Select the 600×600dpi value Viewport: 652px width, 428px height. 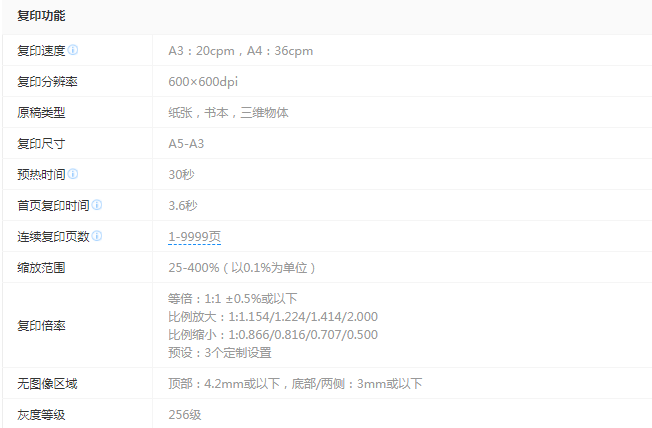[x=203, y=82]
